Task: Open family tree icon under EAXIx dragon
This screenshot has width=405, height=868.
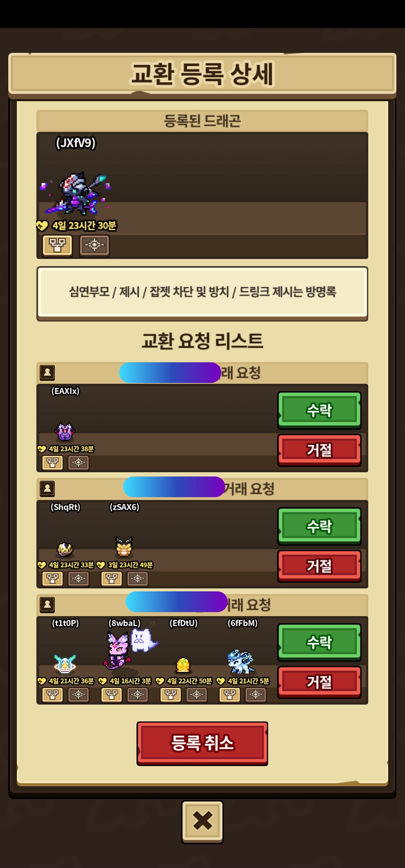Action: tap(52, 463)
